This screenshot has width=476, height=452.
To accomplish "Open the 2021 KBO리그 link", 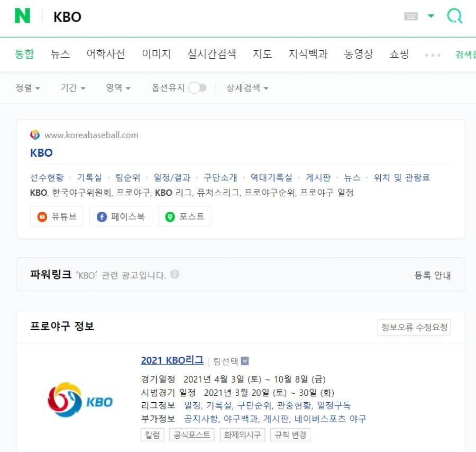I will pos(172,360).
